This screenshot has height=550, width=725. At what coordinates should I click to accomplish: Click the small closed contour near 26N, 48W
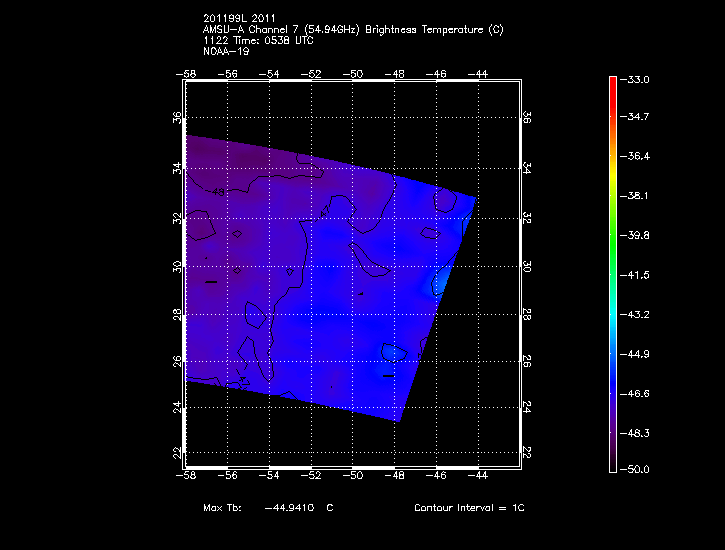click(393, 352)
